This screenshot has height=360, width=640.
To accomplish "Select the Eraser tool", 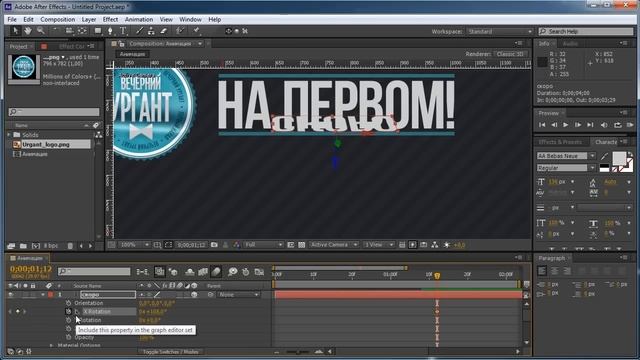I will coord(164,31).
